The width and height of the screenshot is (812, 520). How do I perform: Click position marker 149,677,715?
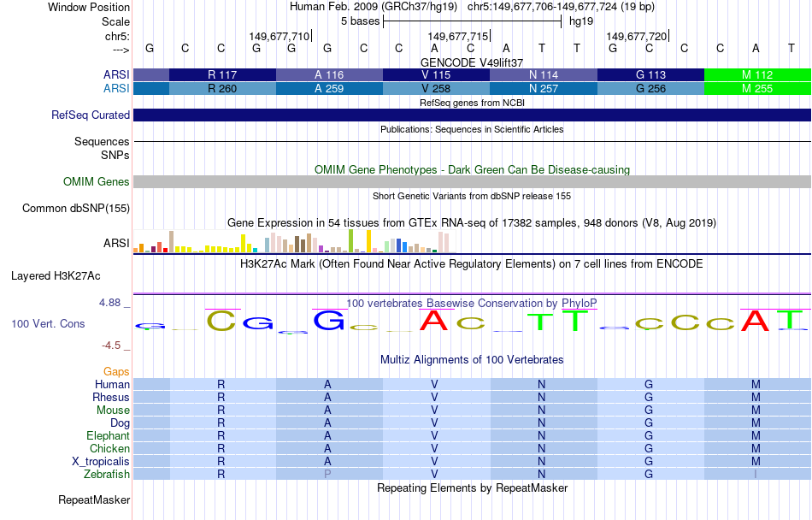(x=459, y=36)
